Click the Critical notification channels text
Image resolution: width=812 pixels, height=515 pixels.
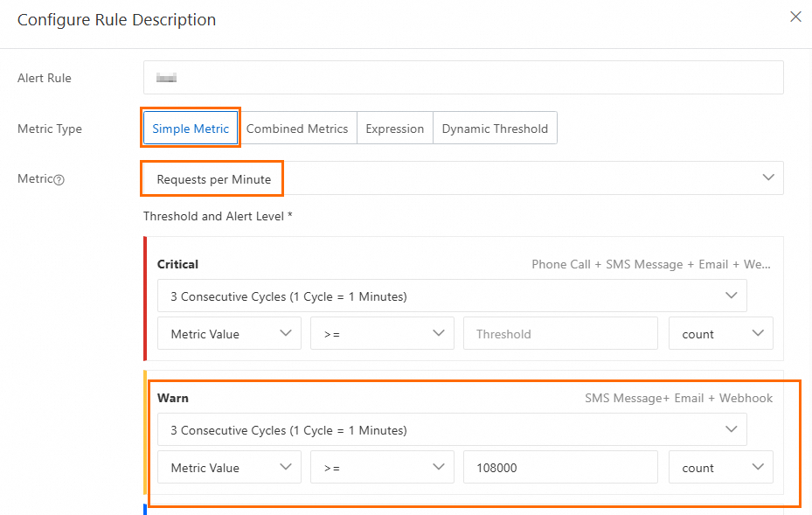point(652,264)
